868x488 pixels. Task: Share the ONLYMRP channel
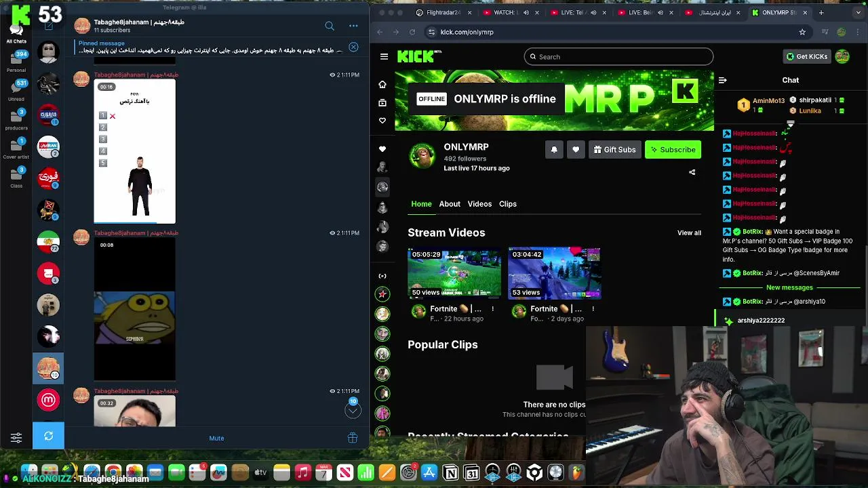[x=692, y=172]
